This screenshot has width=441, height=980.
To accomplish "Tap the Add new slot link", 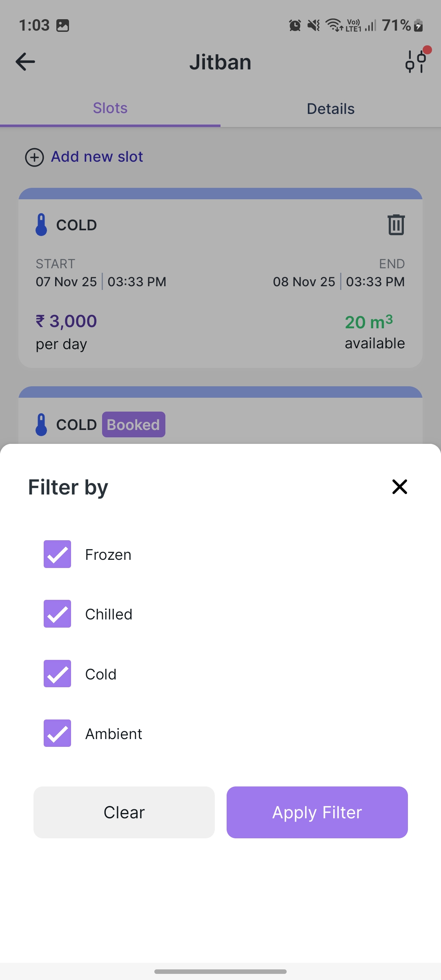I will pyautogui.click(x=97, y=157).
